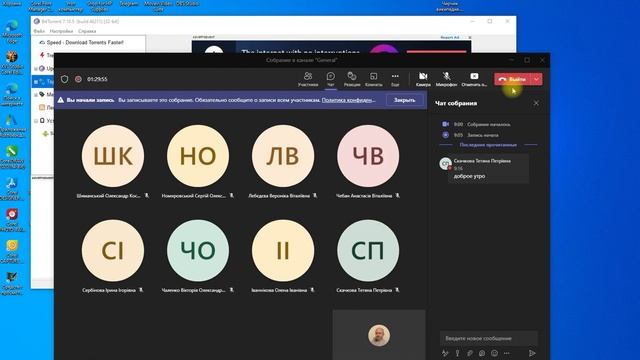Open the Настройки menu in BitTorrent window
This screenshot has width=640, height=360.
coord(61,31)
